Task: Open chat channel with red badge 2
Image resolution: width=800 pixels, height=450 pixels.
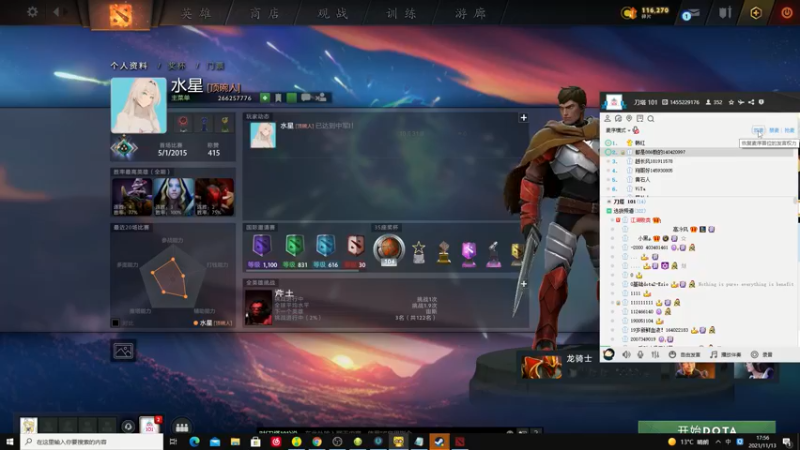Action: (x=150, y=426)
